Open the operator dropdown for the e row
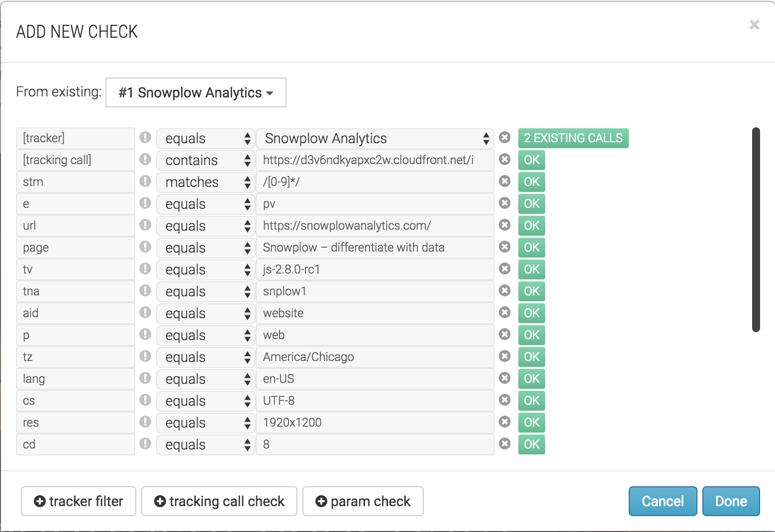The image size is (775, 532). tap(205, 204)
